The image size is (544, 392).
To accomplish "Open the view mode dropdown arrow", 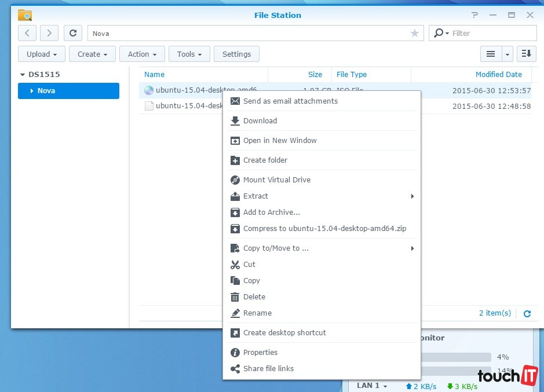I will click(x=508, y=54).
